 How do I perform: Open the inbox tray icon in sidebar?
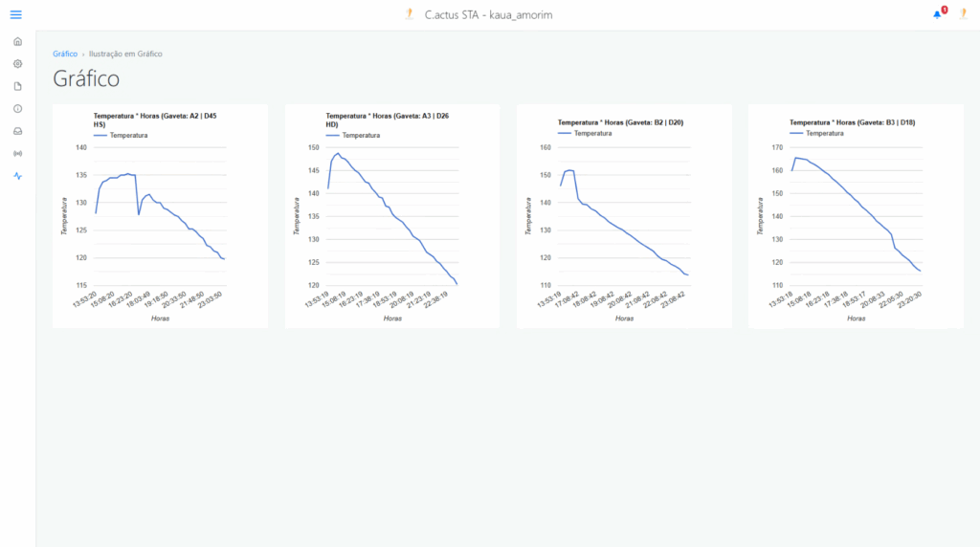click(x=17, y=131)
